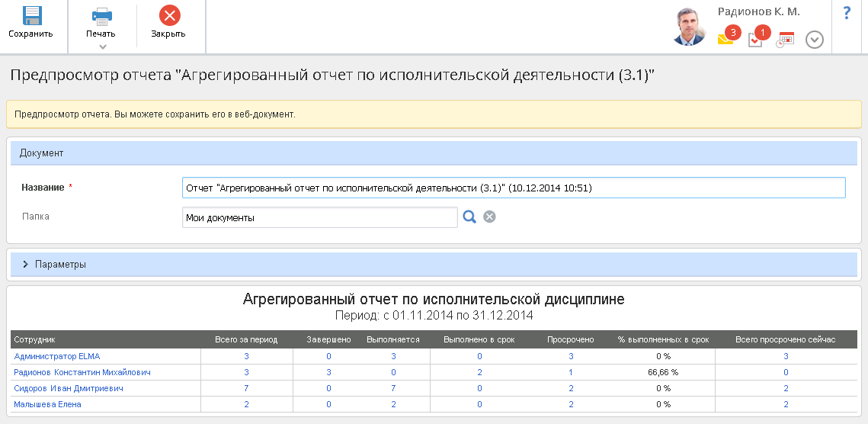Click the red Close button icon
The width and height of the screenshot is (868, 424).
(169, 16)
